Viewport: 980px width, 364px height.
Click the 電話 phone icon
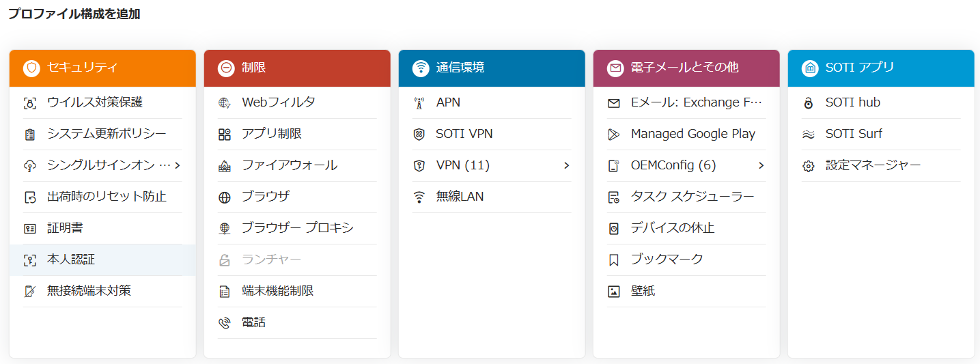point(225,323)
